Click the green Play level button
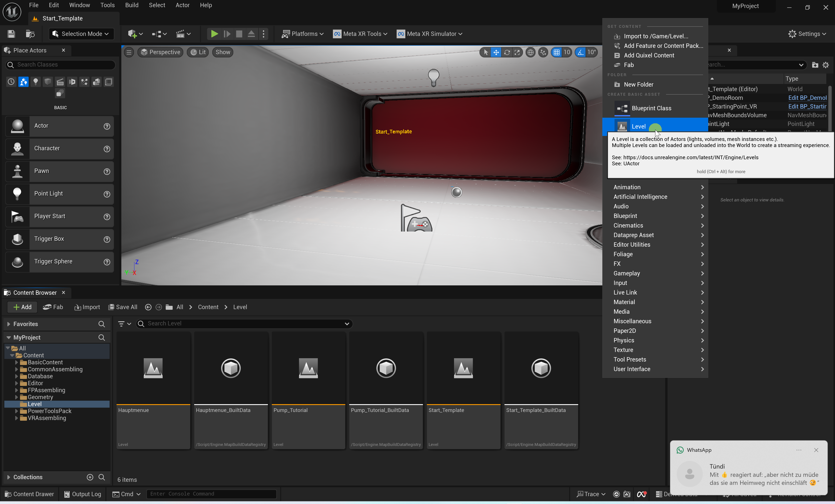 (x=214, y=34)
